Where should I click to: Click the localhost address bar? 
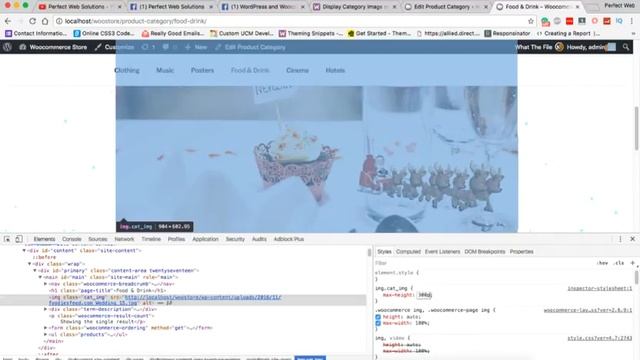click(294, 21)
